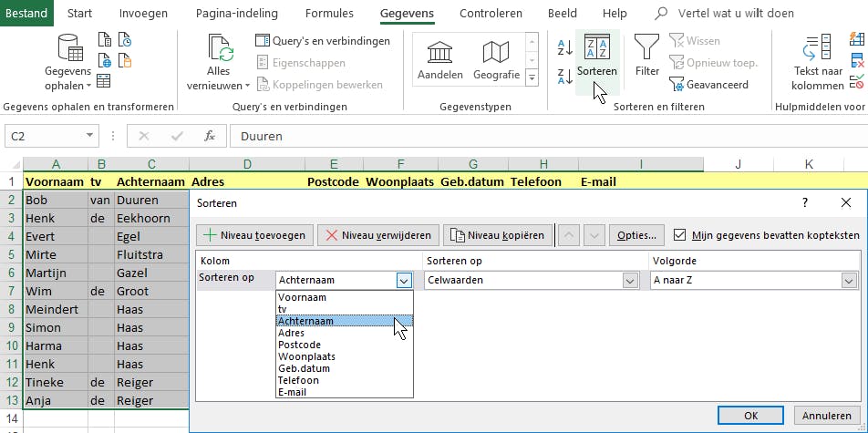
Task: Open the Volgorde 'A naar Z' dropdown
Action: [x=849, y=281]
